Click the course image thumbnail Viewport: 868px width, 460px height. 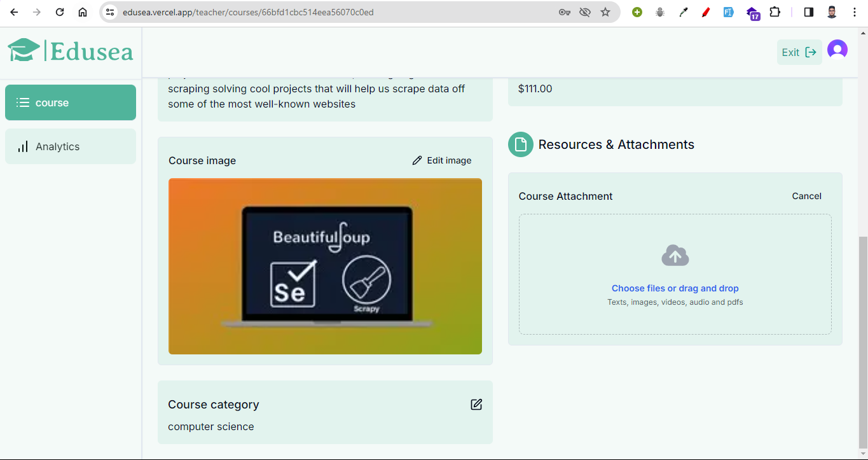tap(325, 266)
